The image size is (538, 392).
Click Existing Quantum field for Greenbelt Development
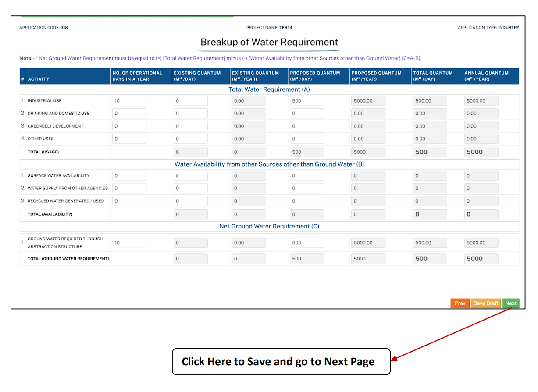coord(190,126)
